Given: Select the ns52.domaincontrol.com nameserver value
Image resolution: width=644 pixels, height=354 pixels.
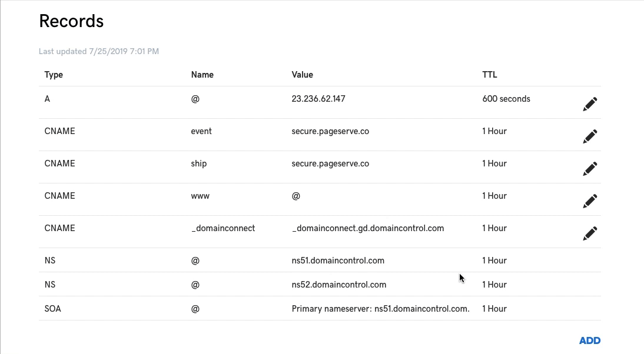Looking at the screenshot, I should 339,285.
